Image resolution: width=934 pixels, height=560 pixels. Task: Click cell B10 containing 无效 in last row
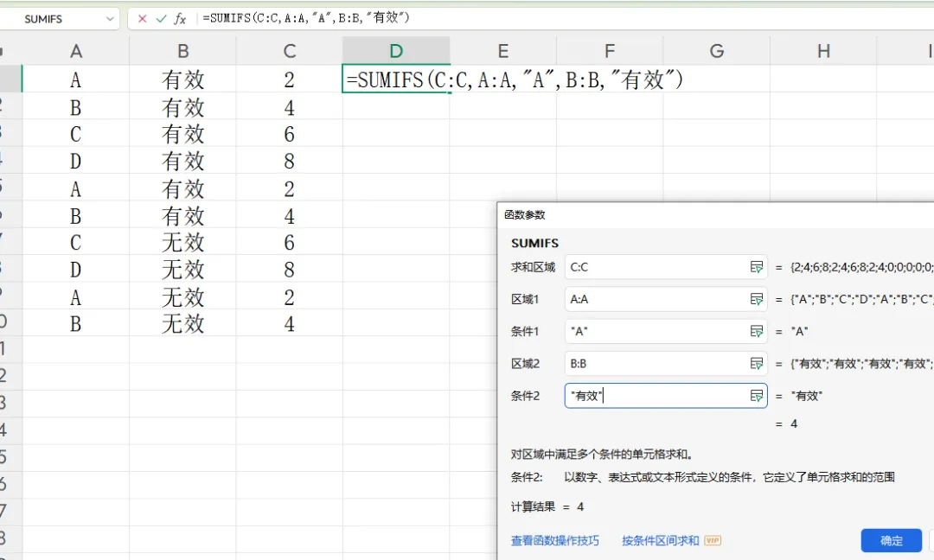pos(182,323)
